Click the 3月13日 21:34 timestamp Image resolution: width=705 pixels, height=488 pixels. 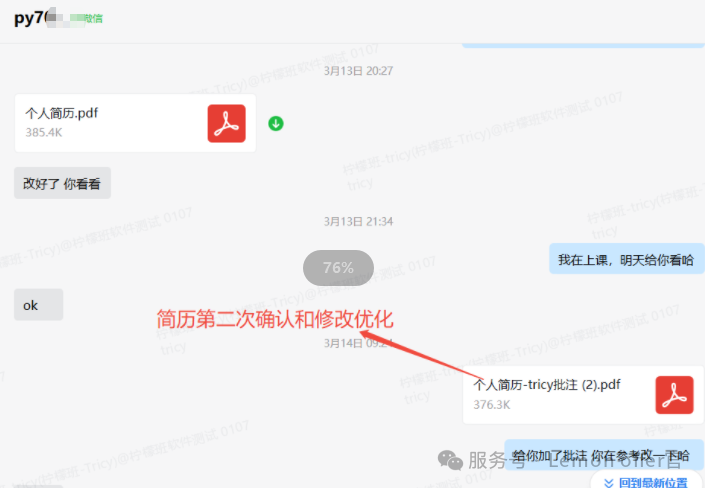coord(358,221)
